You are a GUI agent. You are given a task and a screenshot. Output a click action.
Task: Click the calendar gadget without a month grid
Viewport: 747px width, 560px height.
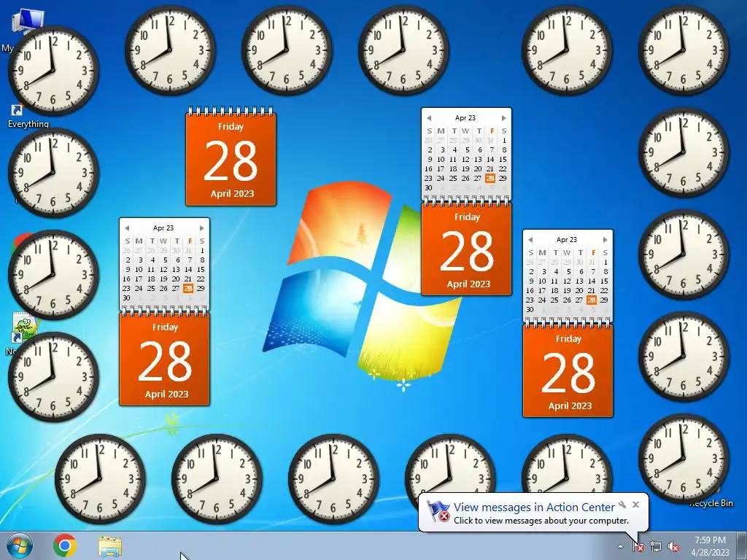point(231,157)
